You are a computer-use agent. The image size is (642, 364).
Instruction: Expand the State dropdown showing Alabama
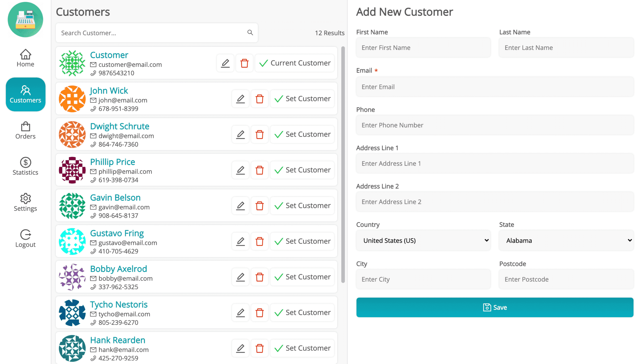click(x=566, y=240)
